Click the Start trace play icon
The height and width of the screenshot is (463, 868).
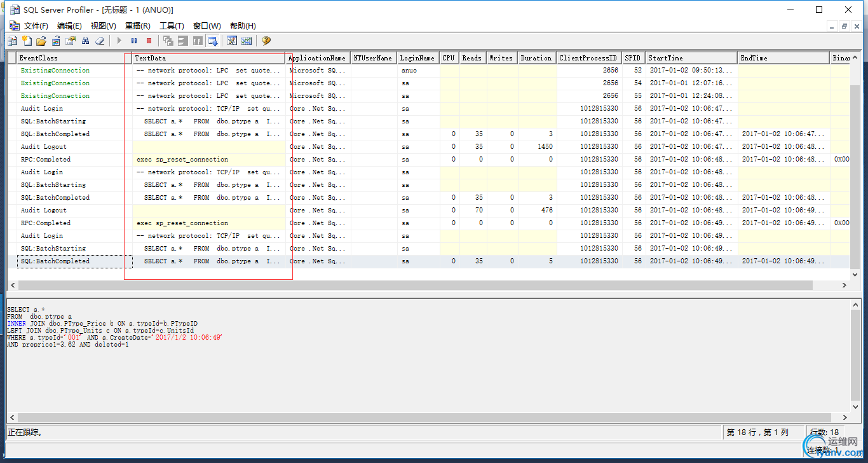click(x=119, y=41)
